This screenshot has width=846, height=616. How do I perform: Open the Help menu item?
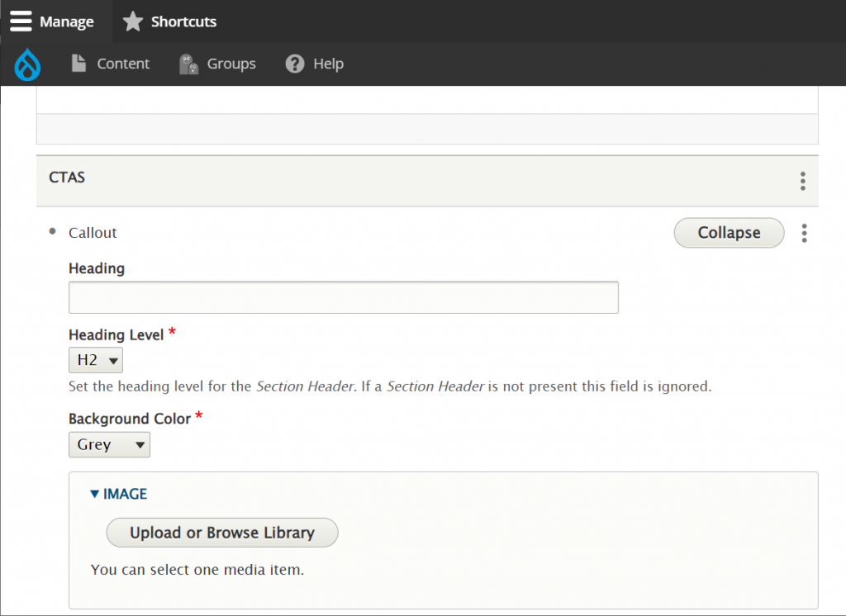328,64
